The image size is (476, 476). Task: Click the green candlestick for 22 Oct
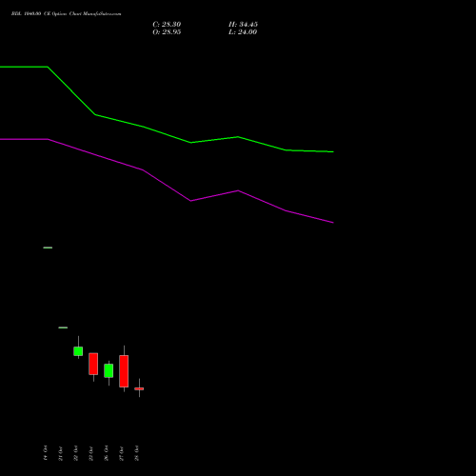[x=78, y=351]
